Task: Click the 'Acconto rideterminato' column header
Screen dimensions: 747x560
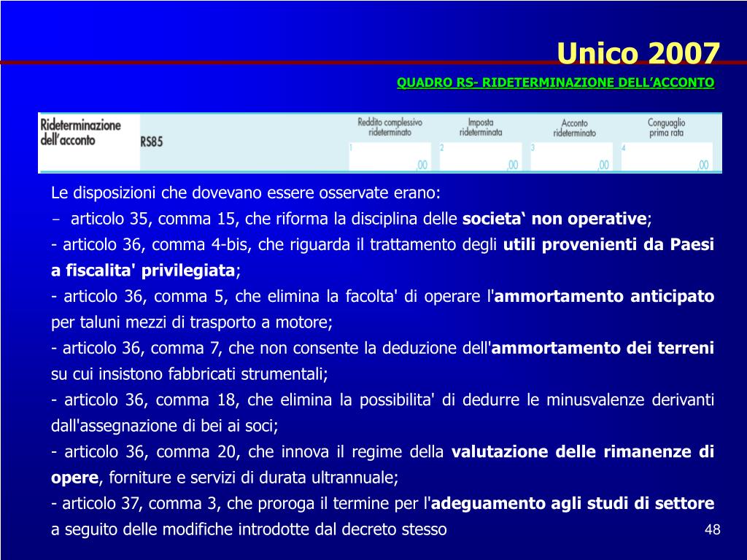Action: [x=574, y=128]
